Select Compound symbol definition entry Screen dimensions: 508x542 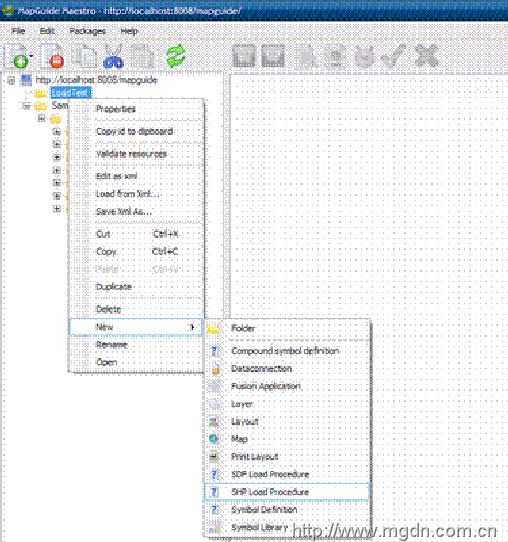click(x=288, y=351)
